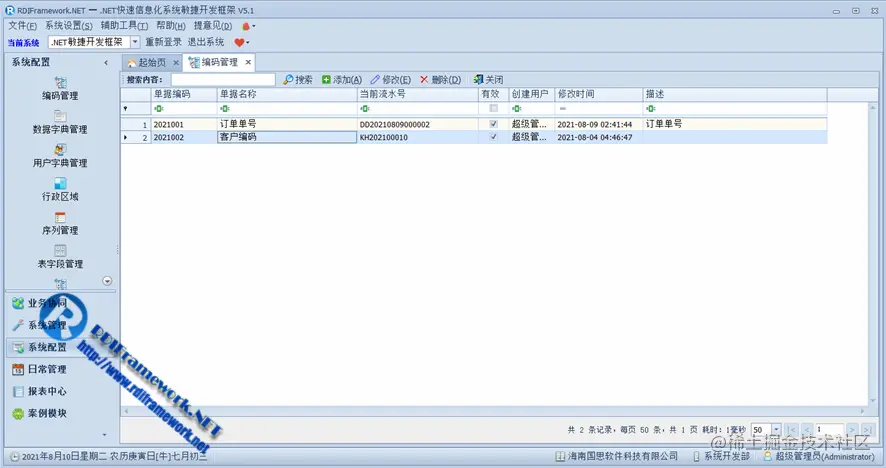Click the red heart icon in toolbar

(x=239, y=42)
